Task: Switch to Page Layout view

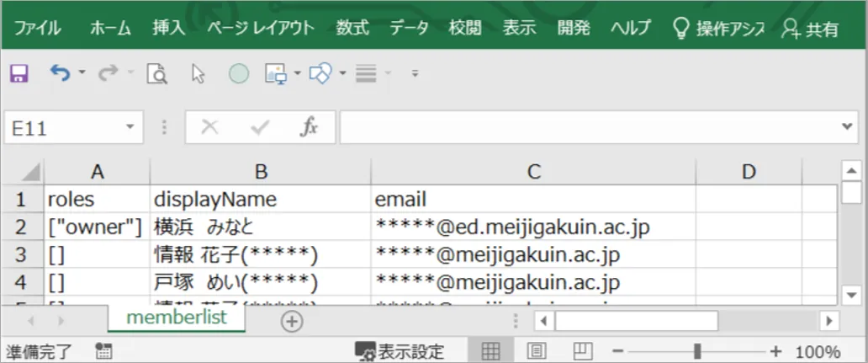Action: point(537,351)
